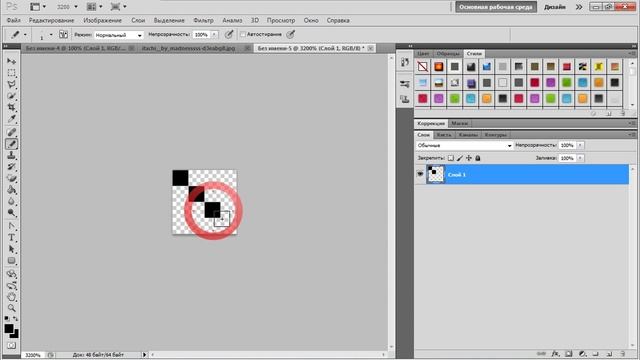Select the Rectangle shape tool
The image size is (640, 360).
11,260
